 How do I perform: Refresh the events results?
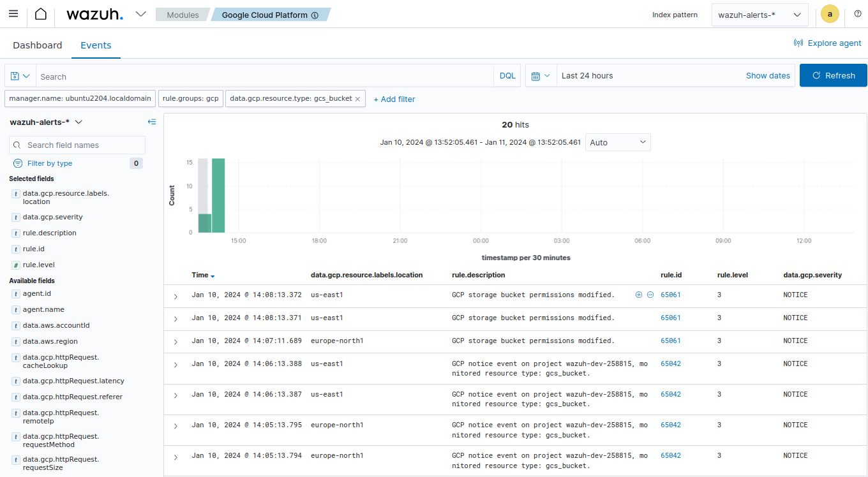(834, 75)
